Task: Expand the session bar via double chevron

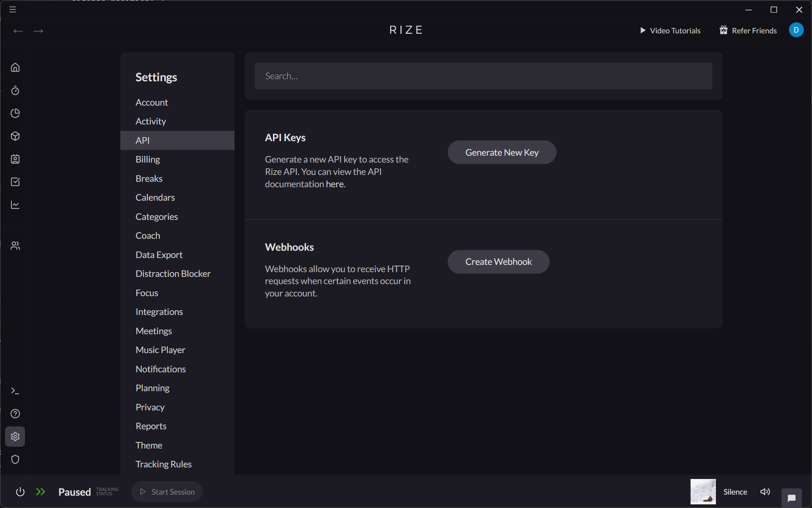Action: (x=41, y=492)
